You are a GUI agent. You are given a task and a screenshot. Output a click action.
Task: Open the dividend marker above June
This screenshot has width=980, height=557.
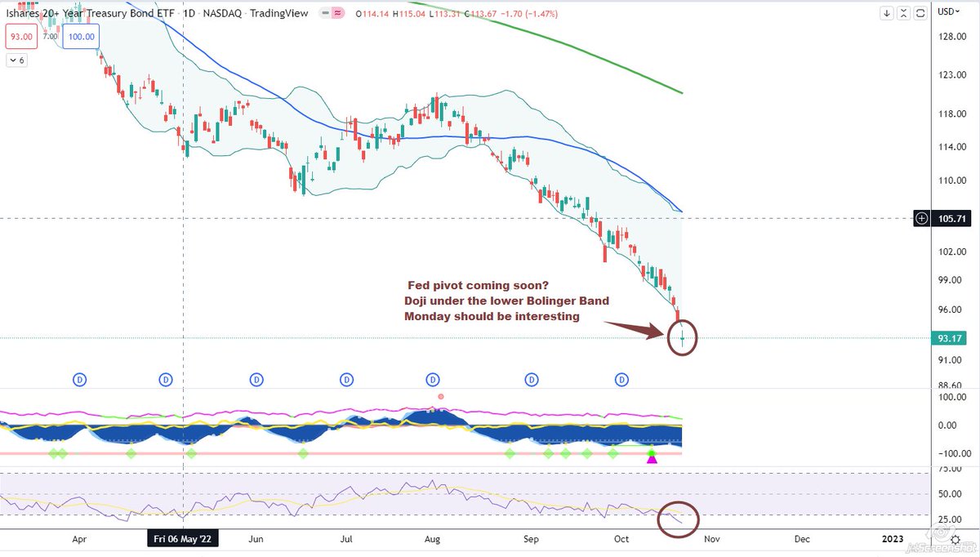pyautogui.click(x=256, y=379)
